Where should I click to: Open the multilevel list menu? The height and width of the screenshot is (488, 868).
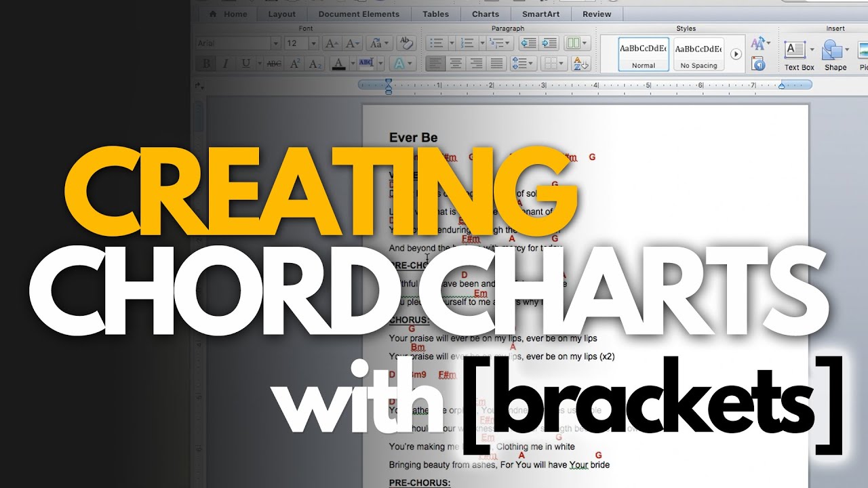click(x=500, y=43)
